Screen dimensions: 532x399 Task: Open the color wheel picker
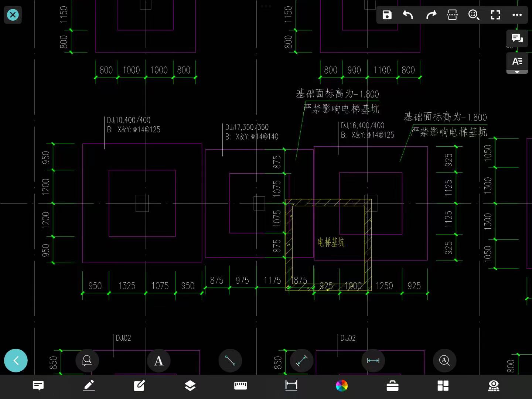342,386
